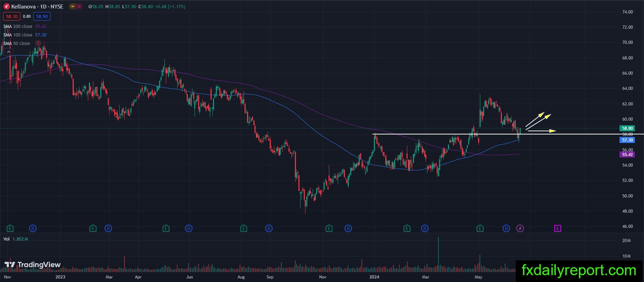Open the dividend marker at December 2022

[33, 229]
